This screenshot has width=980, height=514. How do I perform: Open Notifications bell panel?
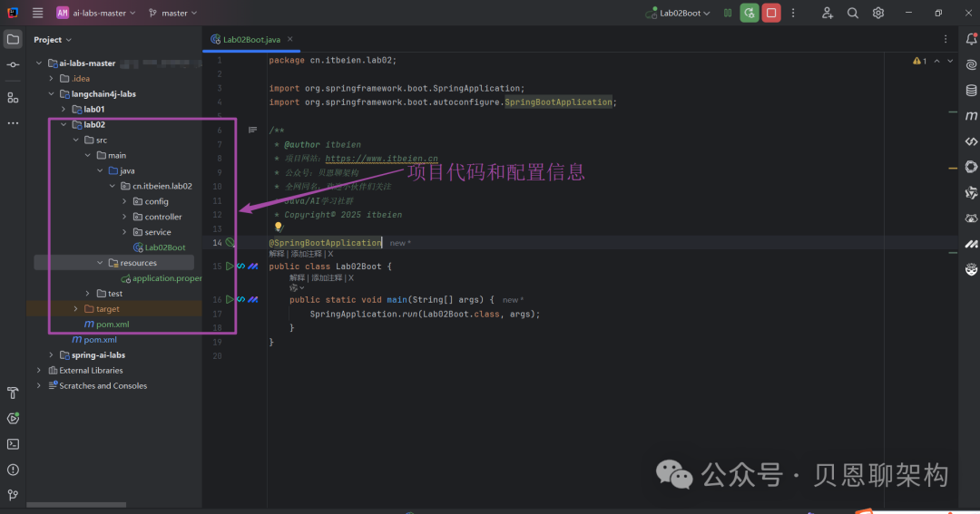pyautogui.click(x=971, y=39)
